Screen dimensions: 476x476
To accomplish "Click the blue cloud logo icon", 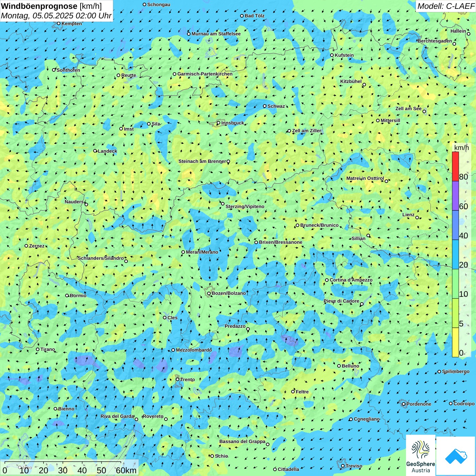I will point(456,456).
